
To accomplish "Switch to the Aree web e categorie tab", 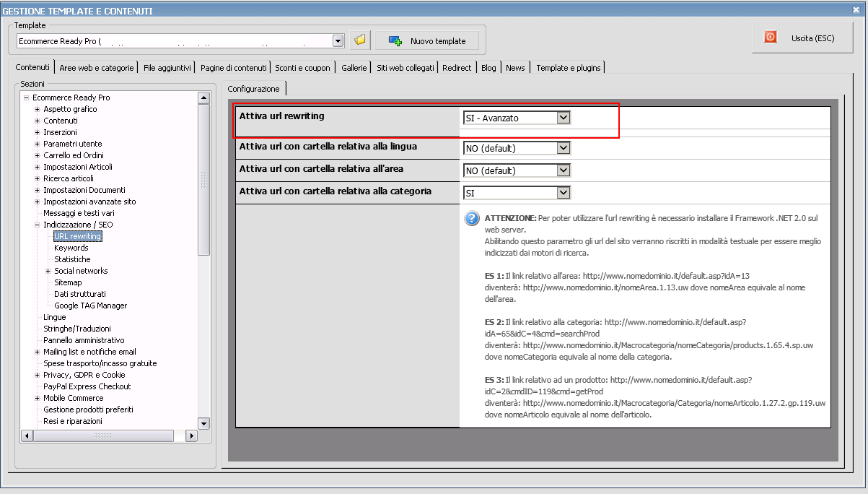I will 97,68.
